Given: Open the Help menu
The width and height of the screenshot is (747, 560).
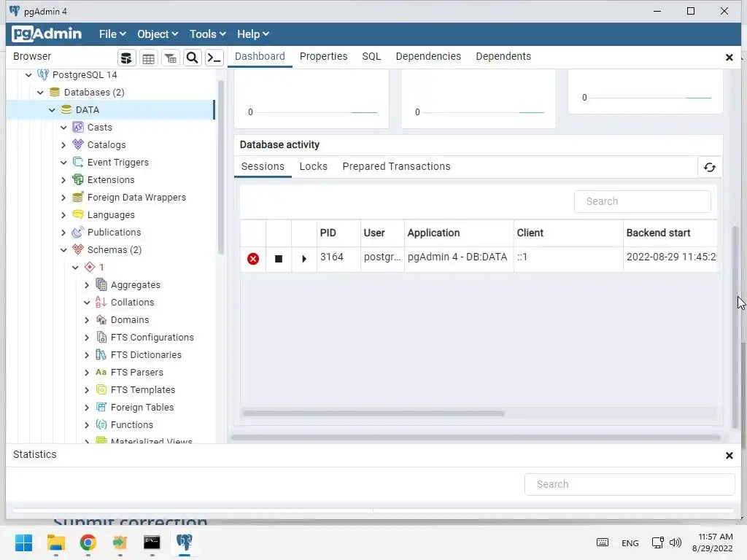Looking at the screenshot, I should 253,34.
